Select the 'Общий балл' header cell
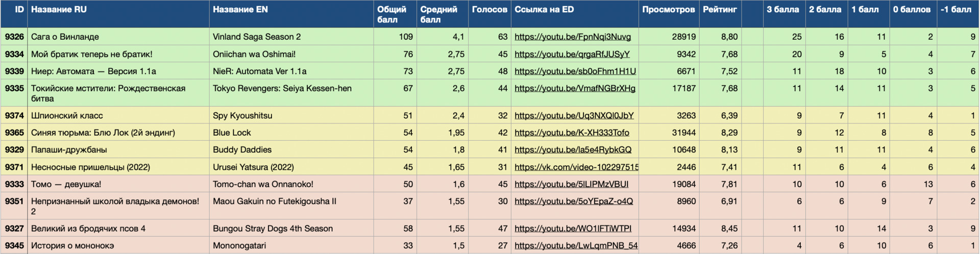Viewport: 980px width, 254px height. coord(391,14)
